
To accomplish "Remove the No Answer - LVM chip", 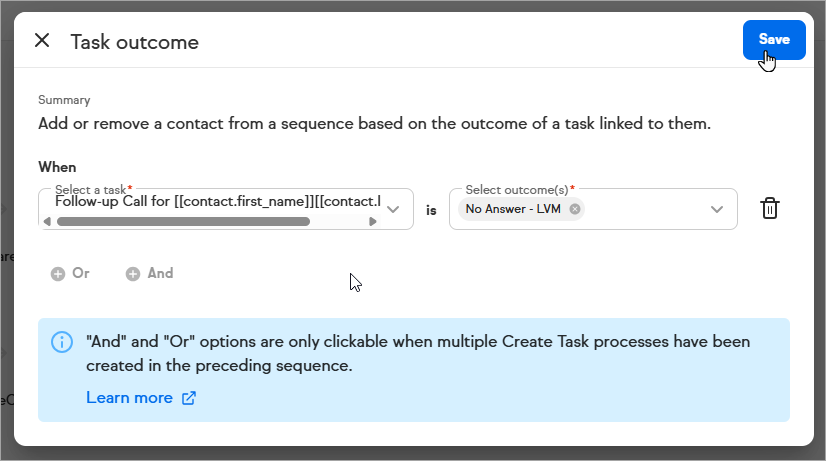I will click(x=575, y=209).
